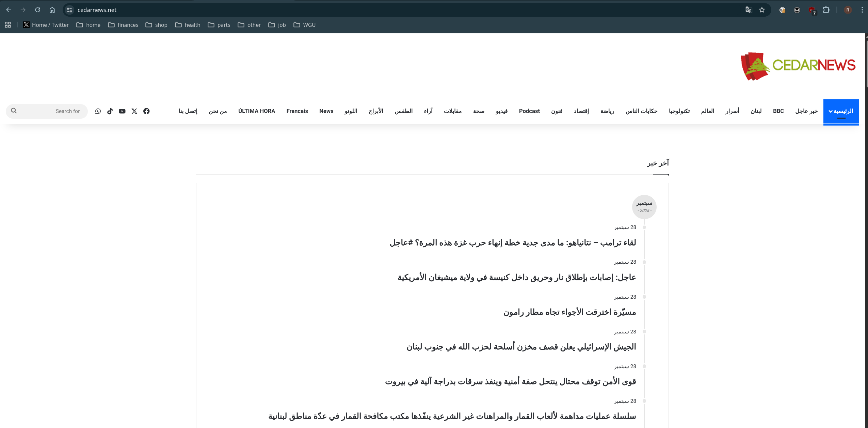This screenshot has width=868, height=428.
Task: Open headline about الجيش الإسرائيلي يعلن قصف
Action: 521,347
